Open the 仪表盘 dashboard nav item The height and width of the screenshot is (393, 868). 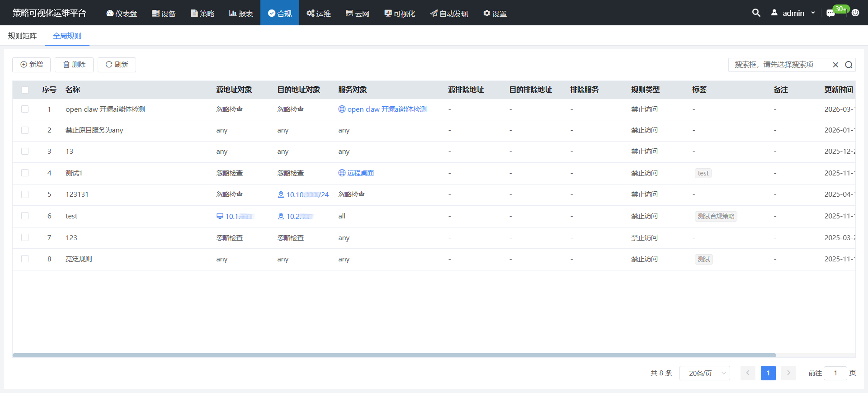pyautogui.click(x=122, y=13)
